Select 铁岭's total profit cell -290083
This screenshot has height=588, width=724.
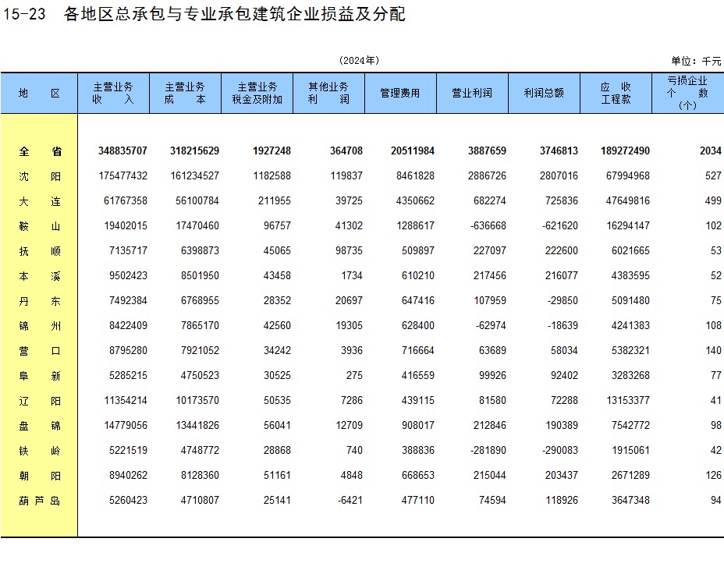point(558,451)
